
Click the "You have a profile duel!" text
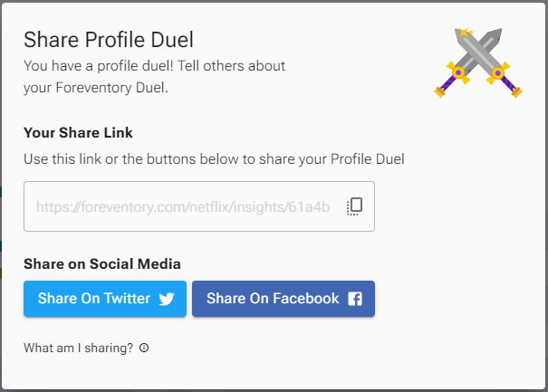tap(154, 66)
